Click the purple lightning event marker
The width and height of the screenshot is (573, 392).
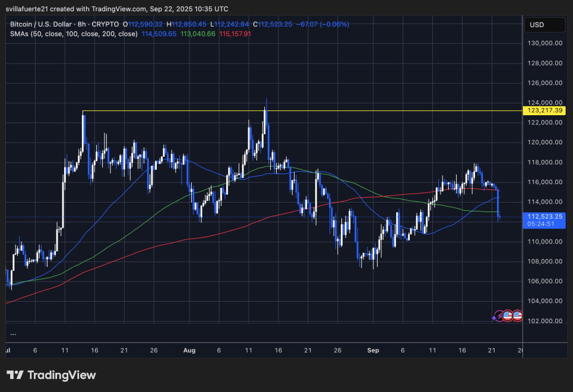pyautogui.click(x=499, y=315)
